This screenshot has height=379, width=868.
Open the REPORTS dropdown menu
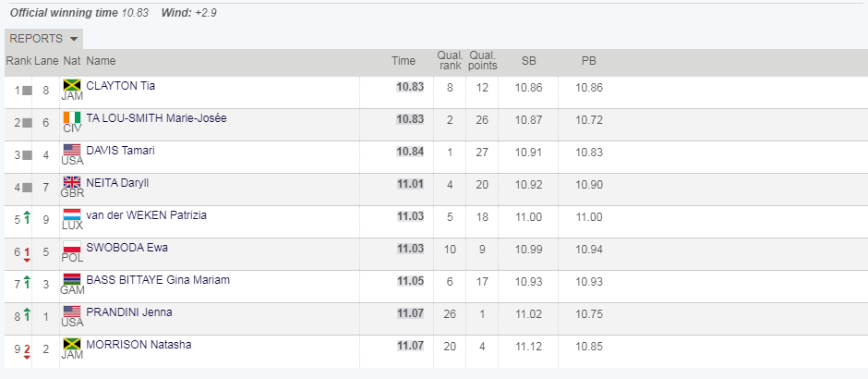43,39
